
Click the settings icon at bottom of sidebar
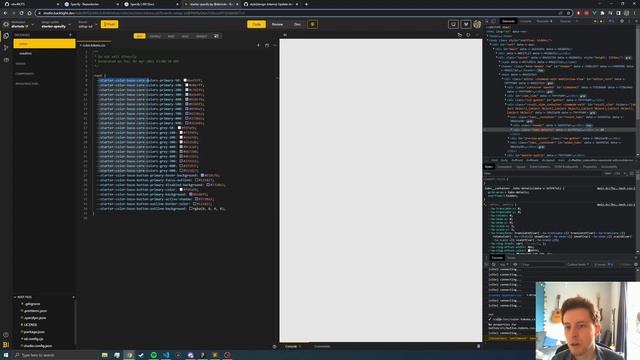point(6,335)
